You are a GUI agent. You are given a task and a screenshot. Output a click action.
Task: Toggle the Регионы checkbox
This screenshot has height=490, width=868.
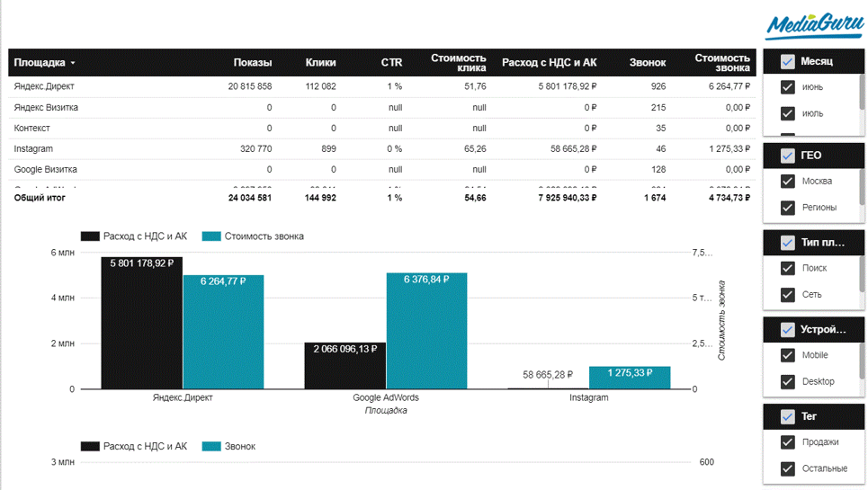pyautogui.click(x=788, y=208)
